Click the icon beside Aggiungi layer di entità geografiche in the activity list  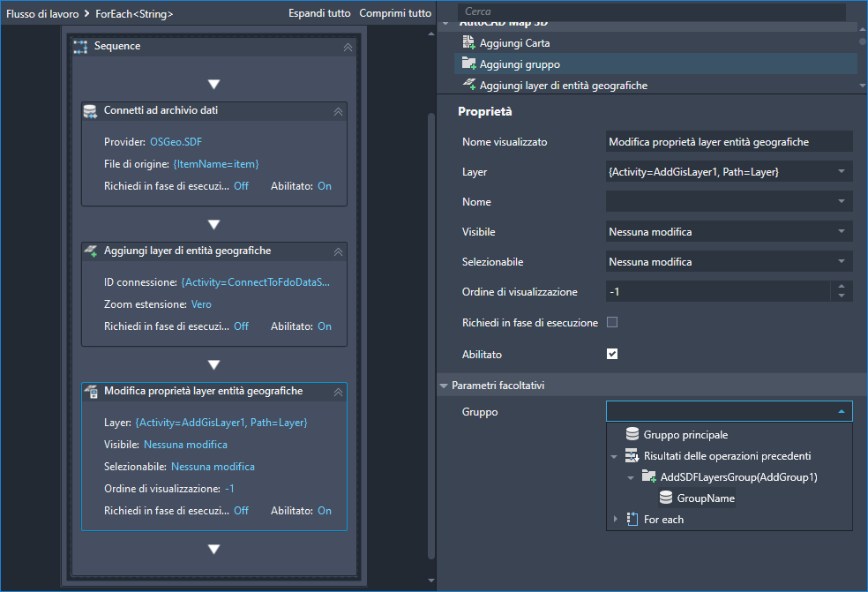469,84
